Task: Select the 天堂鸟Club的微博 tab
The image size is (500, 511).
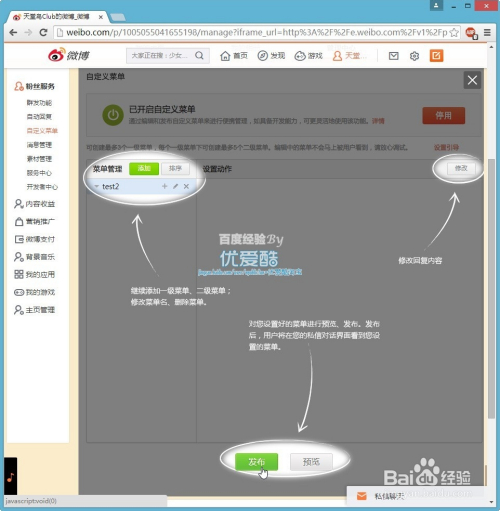Action: [x=56, y=17]
